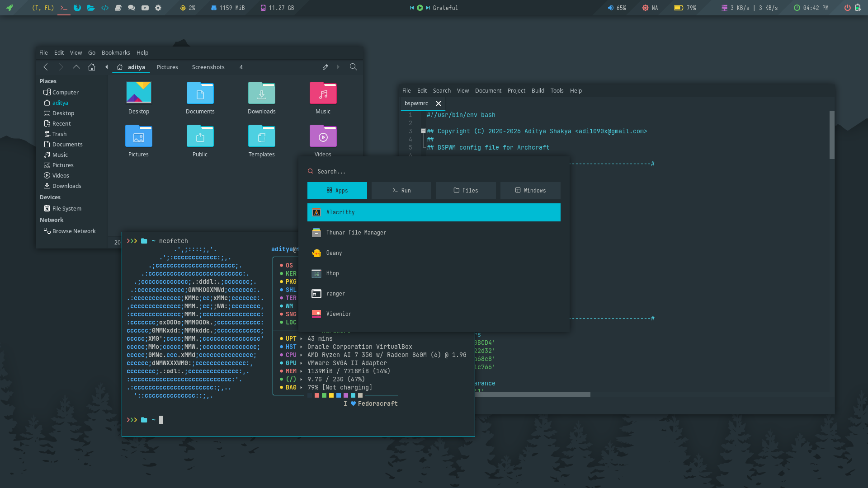Viewport: 868px width, 488px height.
Task: Open the Firefox browser workspace icon
Action: [77, 8]
